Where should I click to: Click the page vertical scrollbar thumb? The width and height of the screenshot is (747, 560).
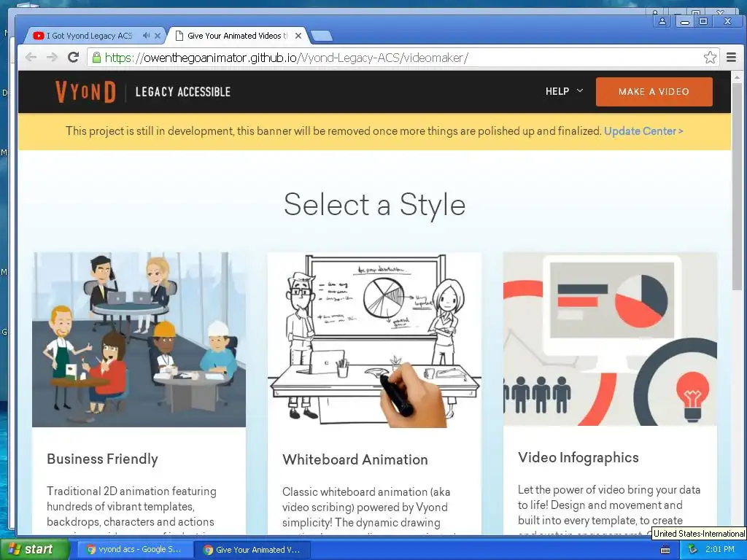737,186
